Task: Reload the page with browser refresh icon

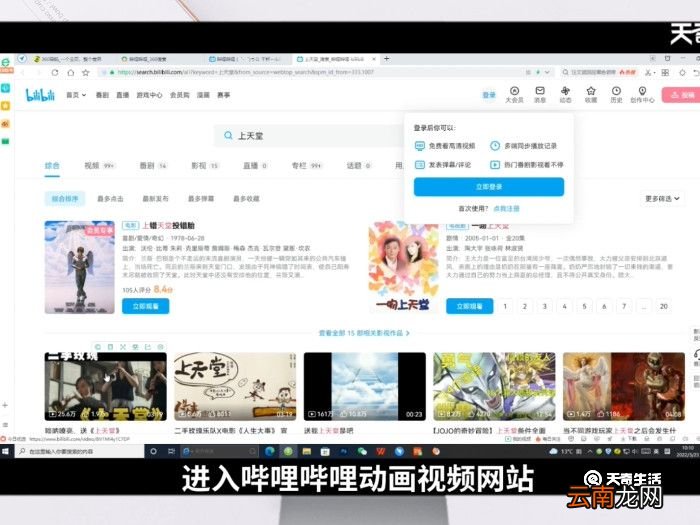Action: point(55,72)
